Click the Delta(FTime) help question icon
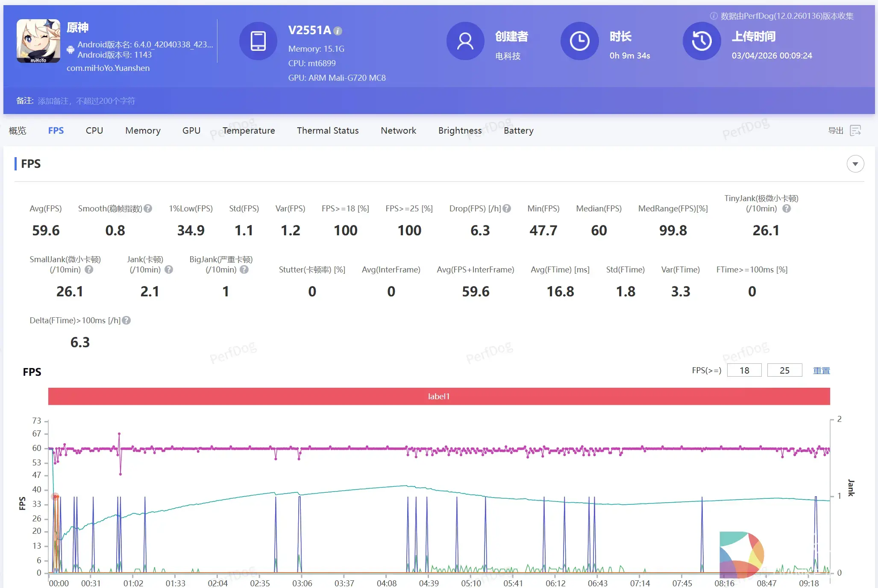This screenshot has height=588, width=878. pos(126,320)
